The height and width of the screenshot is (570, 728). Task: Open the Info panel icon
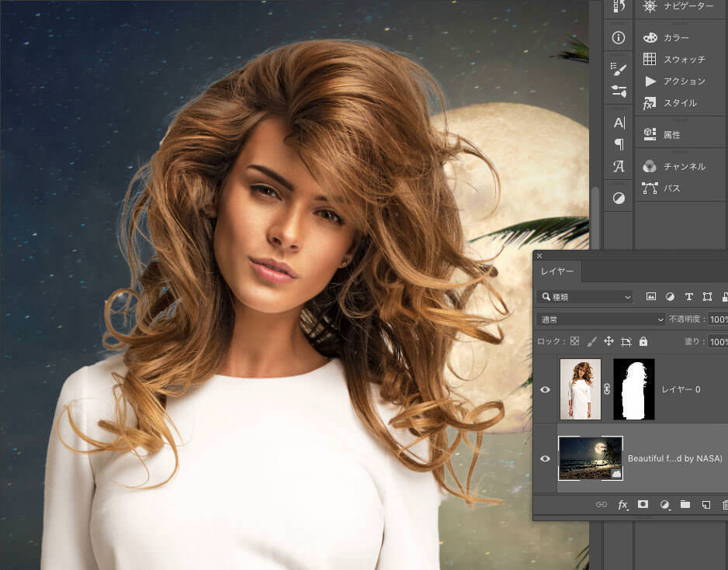(619, 37)
